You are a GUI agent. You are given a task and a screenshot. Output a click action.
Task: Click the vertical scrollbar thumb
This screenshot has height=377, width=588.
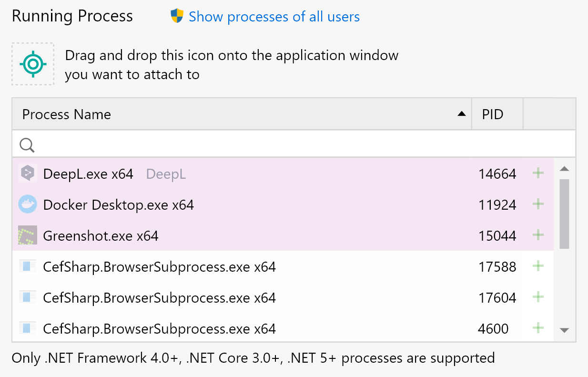pos(565,214)
